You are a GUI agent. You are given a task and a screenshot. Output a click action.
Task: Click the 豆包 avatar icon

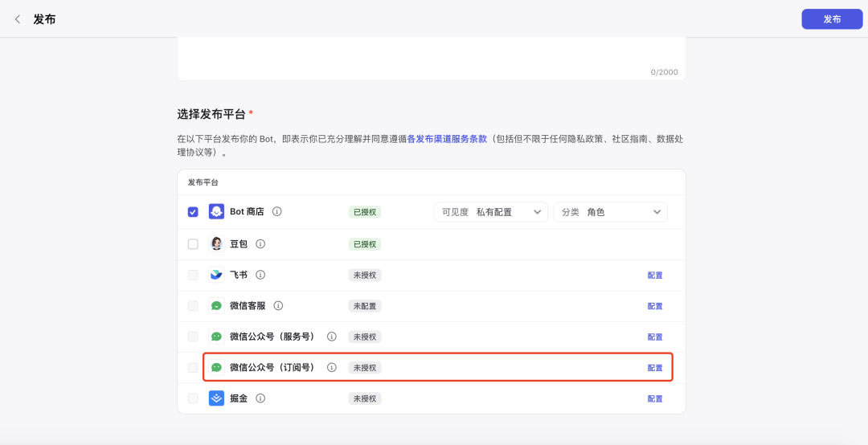[x=216, y=243]
